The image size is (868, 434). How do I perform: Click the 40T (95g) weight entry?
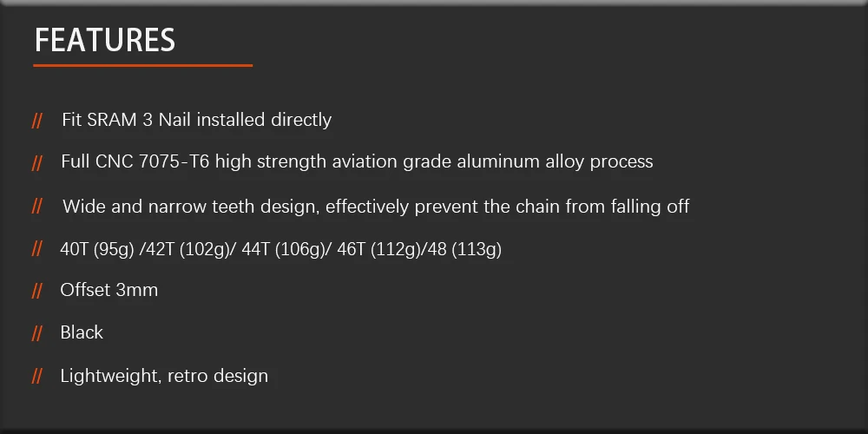coord(97,249)
